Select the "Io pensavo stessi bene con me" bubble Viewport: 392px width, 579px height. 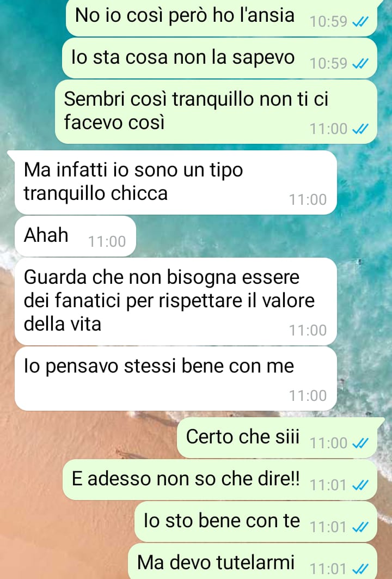pyautogui.click(x=176, y=379)
